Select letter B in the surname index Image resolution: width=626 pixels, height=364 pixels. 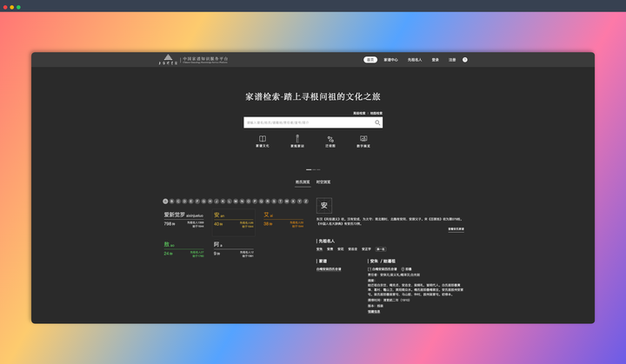click(x=171, y=202)
